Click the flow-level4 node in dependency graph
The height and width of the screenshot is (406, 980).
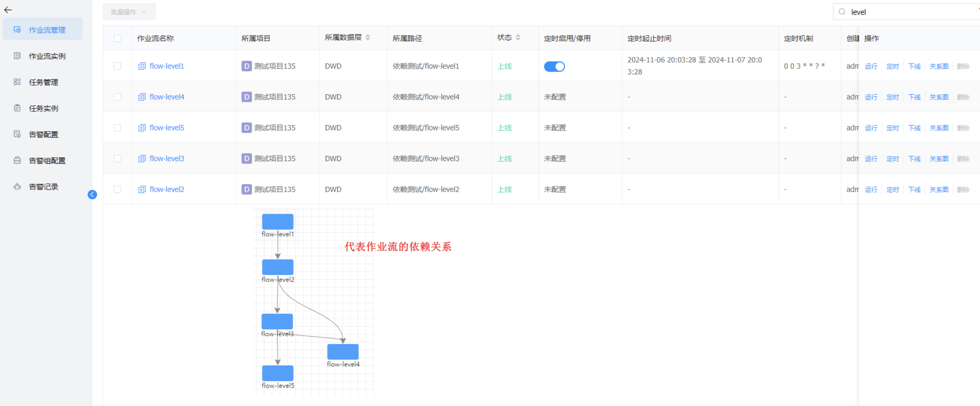coord(343,352)
